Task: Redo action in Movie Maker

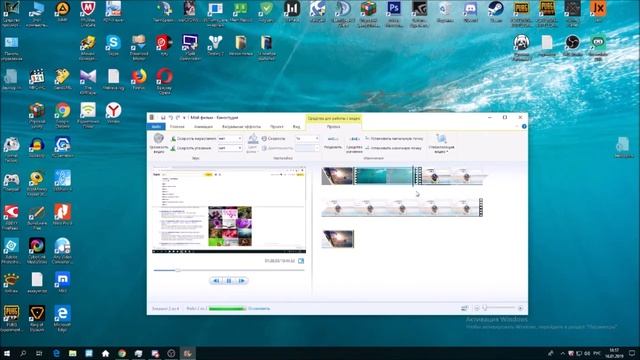Action: pos(178,118)
